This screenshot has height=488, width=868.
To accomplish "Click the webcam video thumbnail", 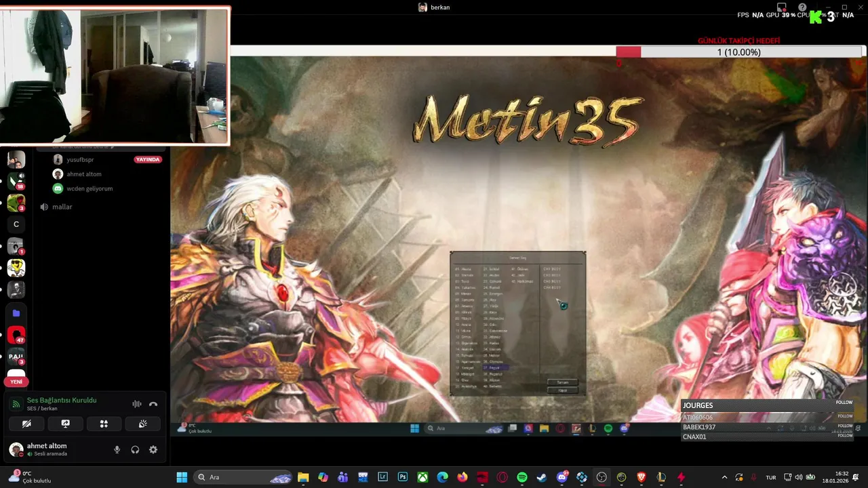I will point(115,76).
